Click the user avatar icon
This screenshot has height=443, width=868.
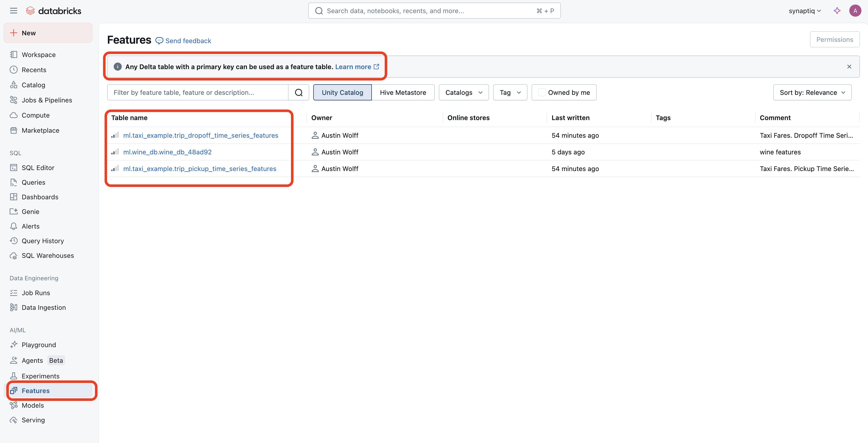click(x=855, y=11)
